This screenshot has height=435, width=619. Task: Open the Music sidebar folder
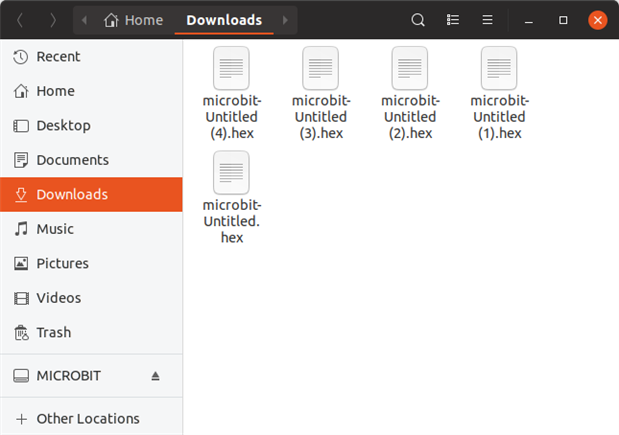tap(55, 229)
